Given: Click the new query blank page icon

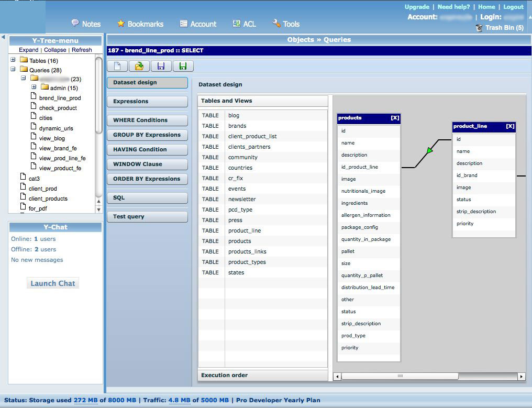Looking at the screenshot, I should click(117, 66).
